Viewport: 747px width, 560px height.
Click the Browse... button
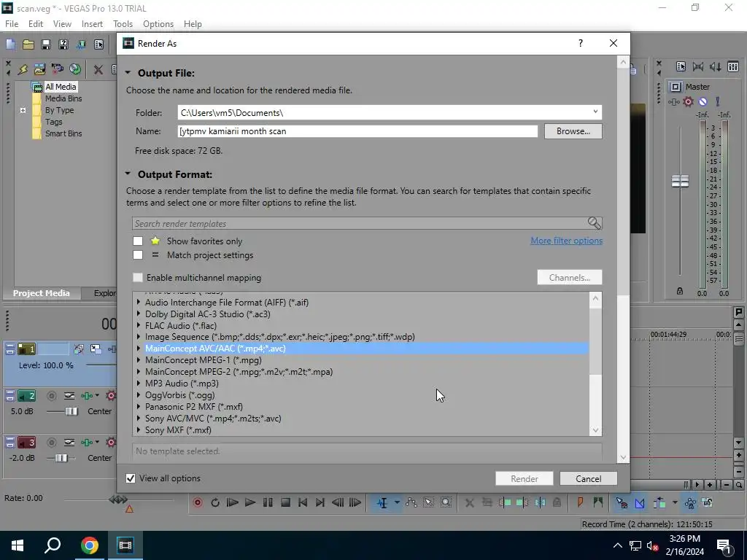click(x=573, y=131)
